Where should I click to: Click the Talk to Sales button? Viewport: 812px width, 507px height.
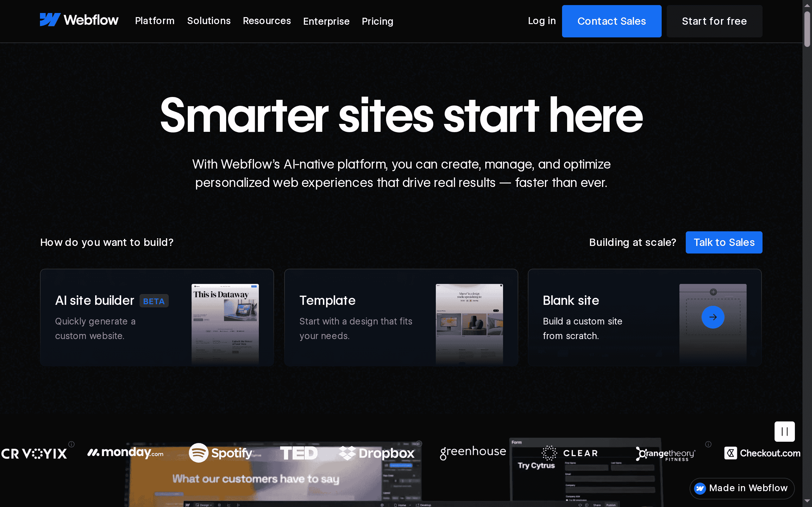pyautogui.click(x=724, y=242)
